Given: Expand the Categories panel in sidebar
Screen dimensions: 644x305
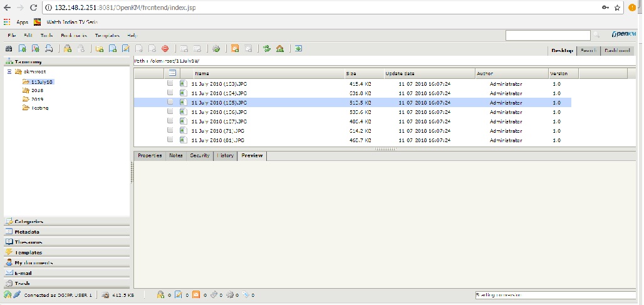Looking at the screenshot, I should tap(28, 221).
